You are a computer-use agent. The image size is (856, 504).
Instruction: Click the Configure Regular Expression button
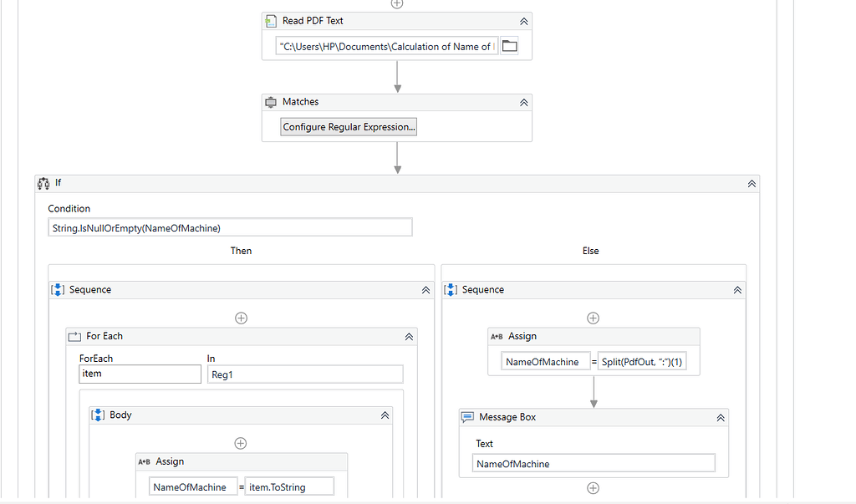coord(349,126)
